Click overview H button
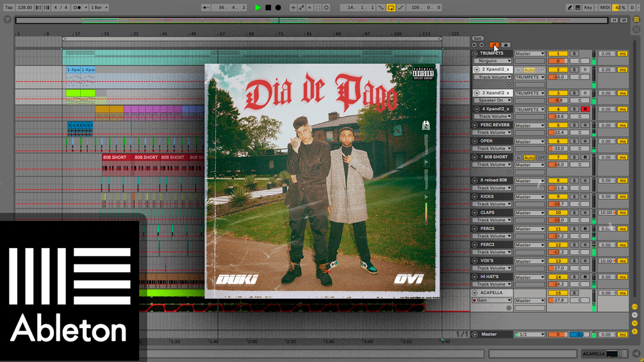644x362 pixels. click(615, 20)
